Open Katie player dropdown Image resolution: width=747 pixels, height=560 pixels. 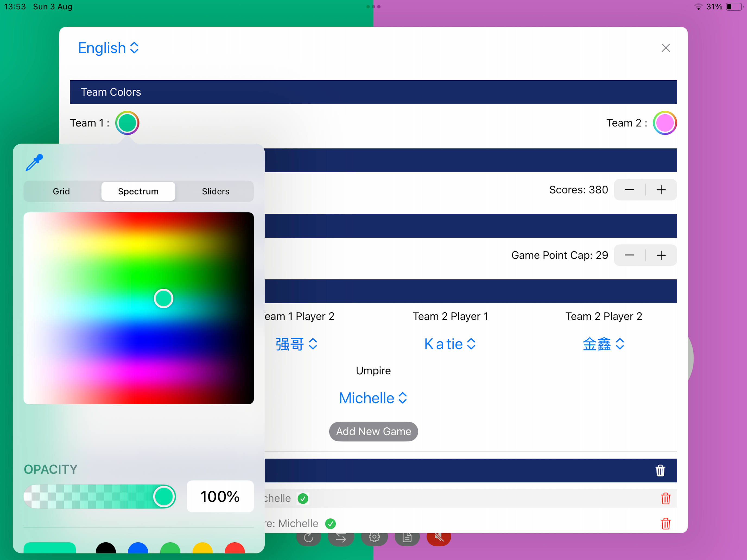(x=450, y=344)
